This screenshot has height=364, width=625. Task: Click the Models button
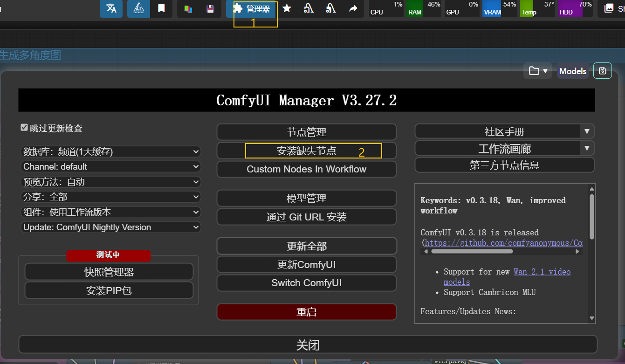[x=573, y=71]
